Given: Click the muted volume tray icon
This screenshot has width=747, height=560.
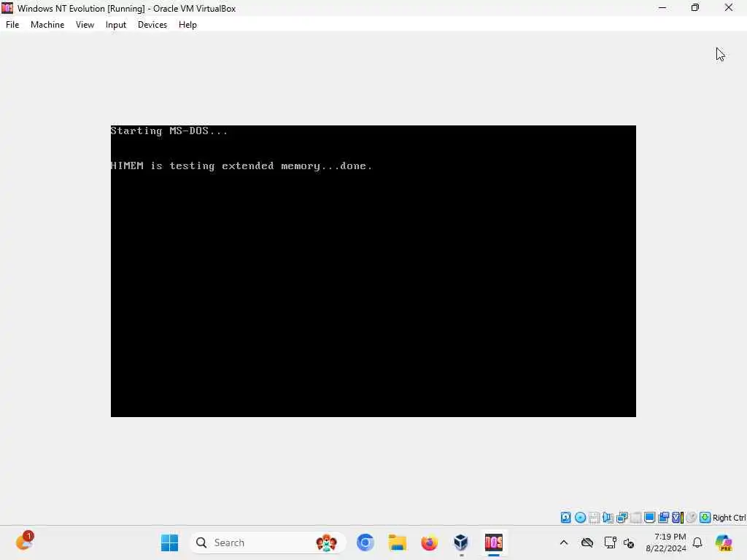Looking at the screenshot, I should click(x=629, y=542).
